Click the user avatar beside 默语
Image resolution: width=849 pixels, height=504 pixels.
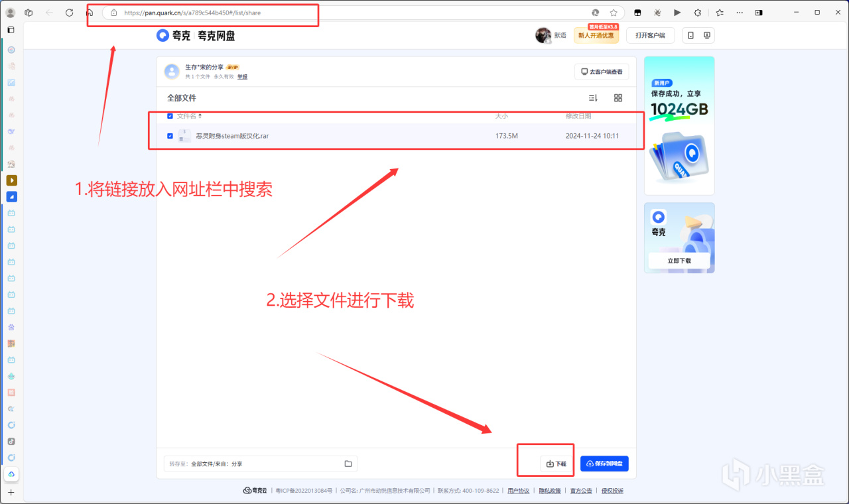(x=543, y=36)
